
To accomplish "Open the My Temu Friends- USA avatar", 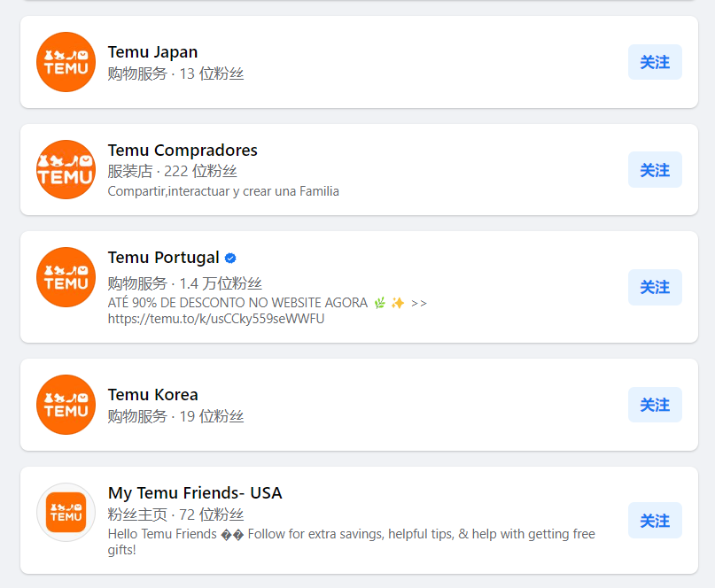I will [x=66, y=513].
